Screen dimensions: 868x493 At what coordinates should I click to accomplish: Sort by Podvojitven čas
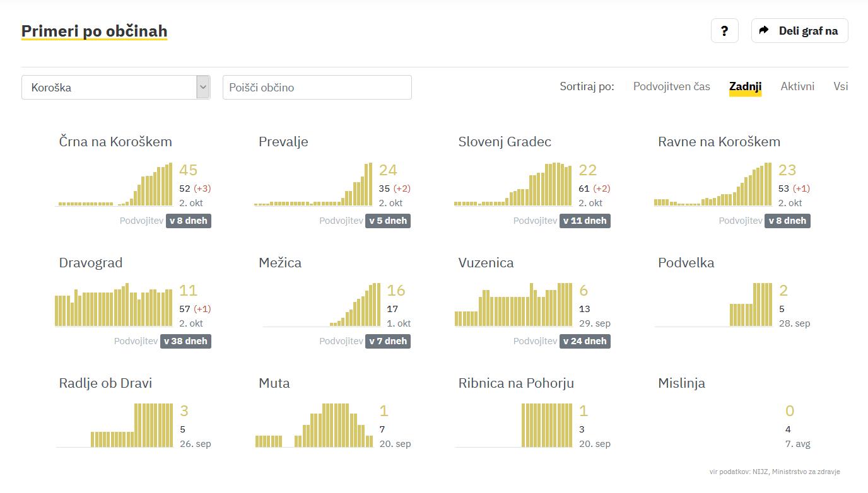tap(671, 86)
